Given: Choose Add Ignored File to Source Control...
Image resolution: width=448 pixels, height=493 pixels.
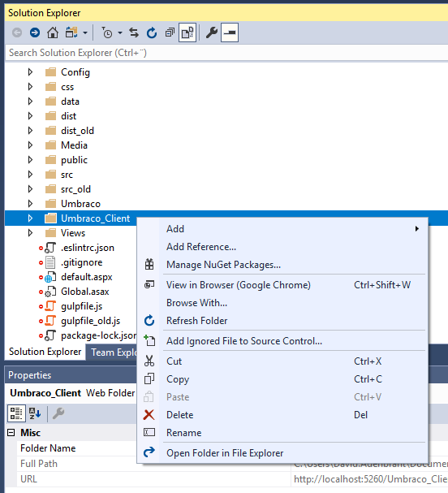Looking at the screenshot, I should [282, 341].
